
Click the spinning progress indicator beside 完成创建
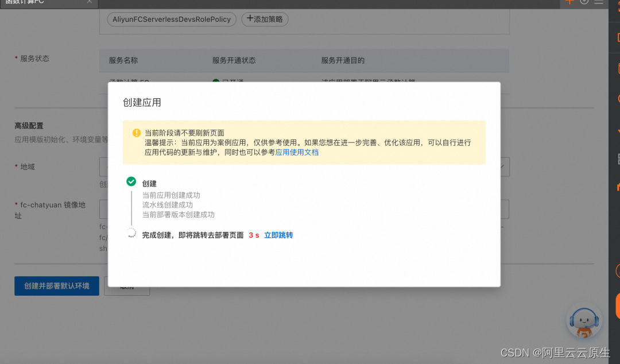click(131, 233)
